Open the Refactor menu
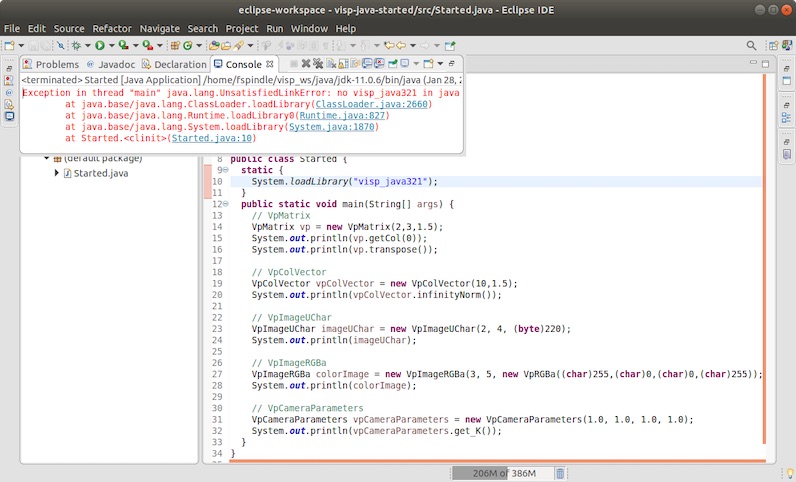The height and width of the screenshot is (482, 796). [110, 29]
